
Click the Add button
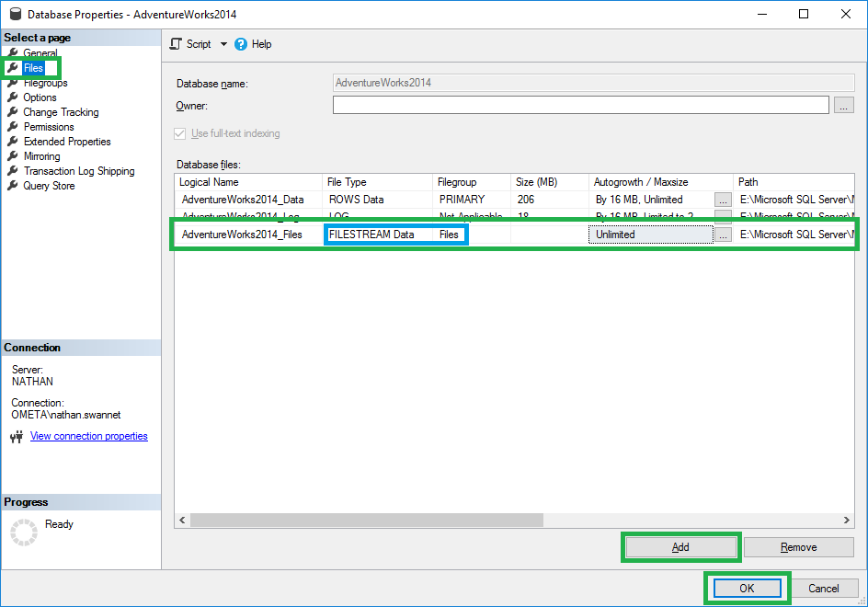point(680,546)
